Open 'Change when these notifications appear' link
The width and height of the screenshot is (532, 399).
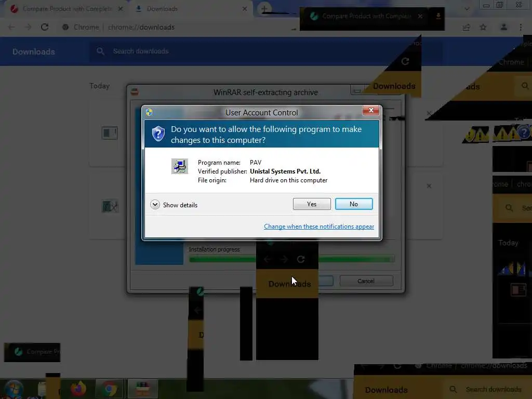click(x=318, y=227)
